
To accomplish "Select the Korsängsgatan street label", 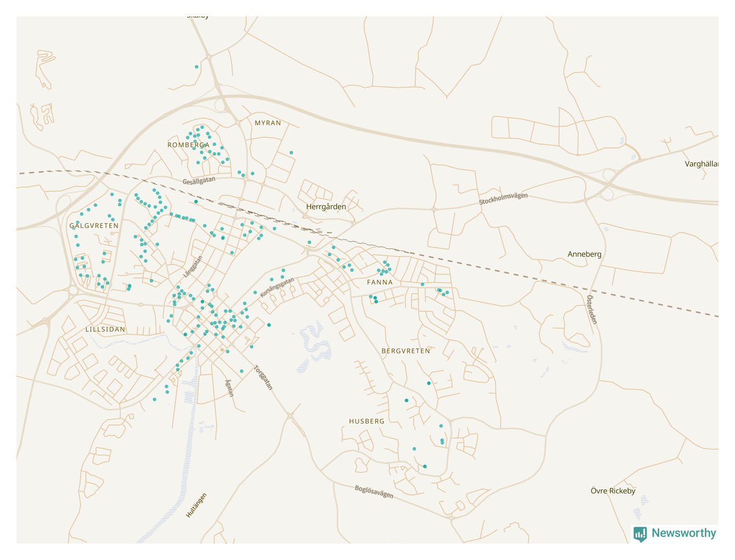I will pyautogui.click(x=277, y=287).
